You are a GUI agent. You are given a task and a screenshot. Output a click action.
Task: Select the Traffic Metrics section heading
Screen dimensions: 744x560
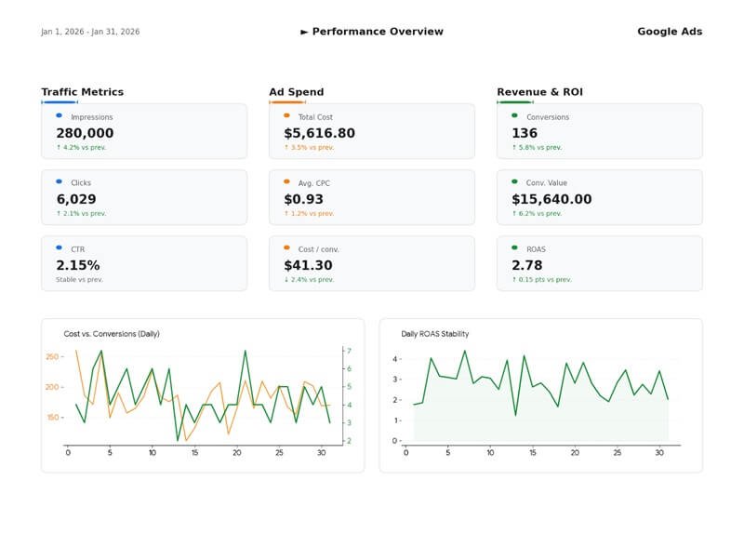click(x=82, y=92)
